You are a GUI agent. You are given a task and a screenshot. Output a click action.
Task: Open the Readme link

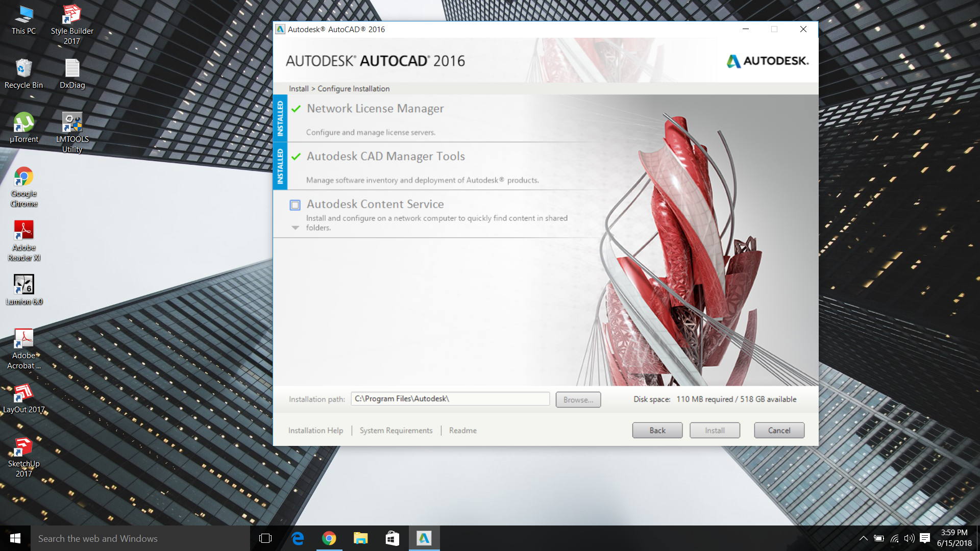[463, 431]
